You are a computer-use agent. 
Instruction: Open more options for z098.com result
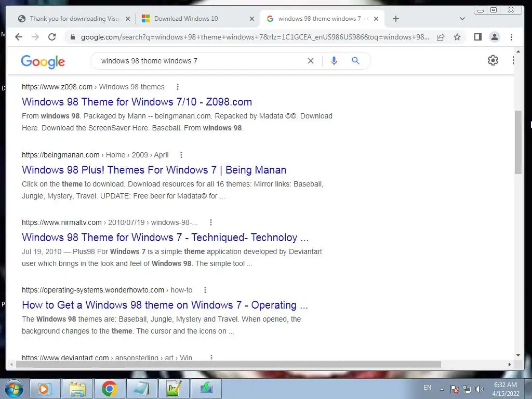point(178,87)
